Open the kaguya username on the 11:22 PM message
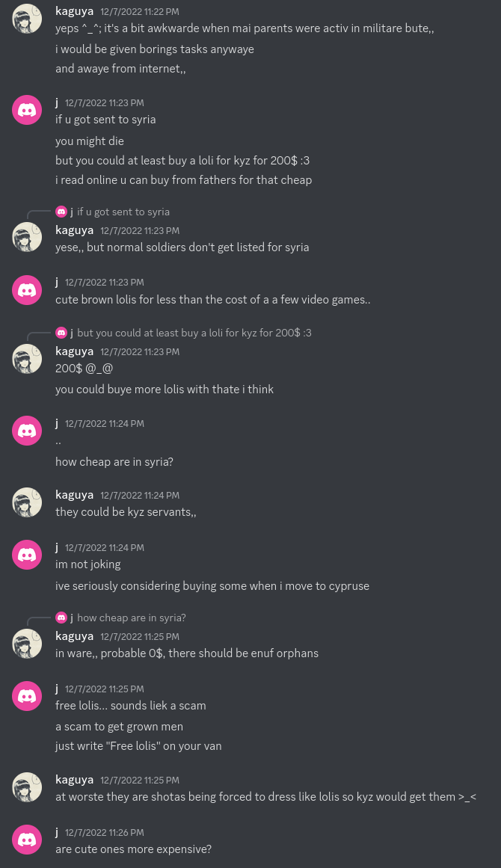Viewport: 501px width, 868px height. pyautogui.click(x=74, y=11)
